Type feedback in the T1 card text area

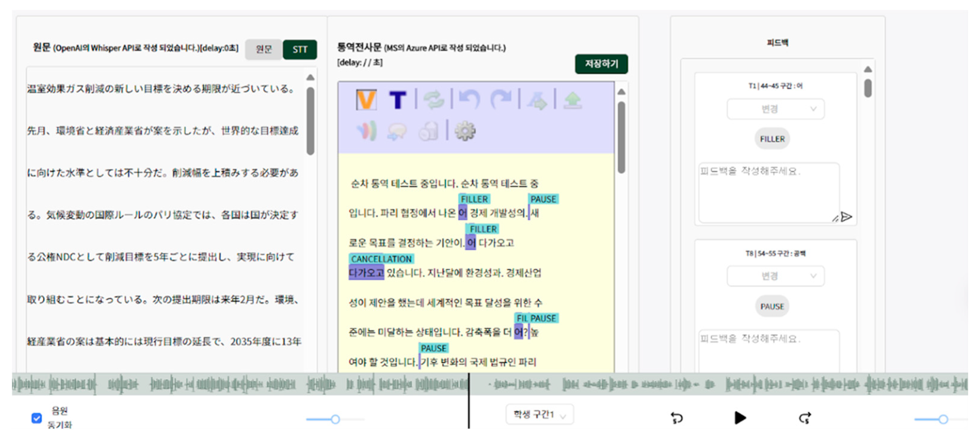point(769,193)
